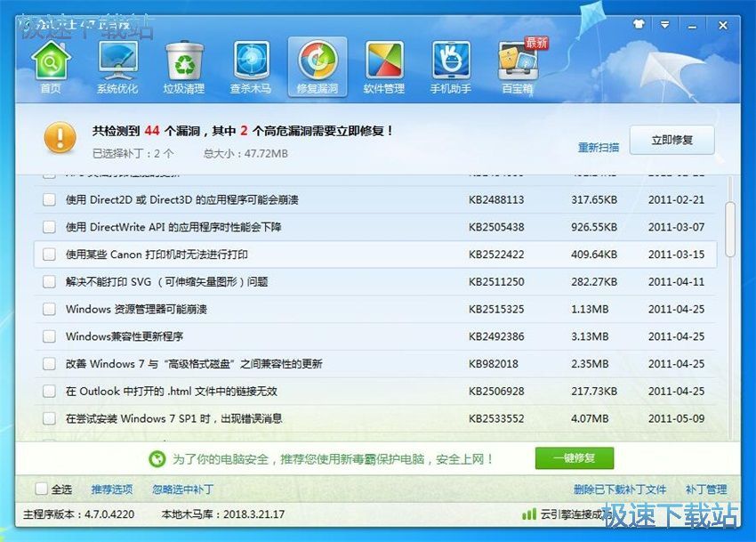This screenshot has height=542, width=756.
Task: Open 补丁管理 patch management link
Action: tap(706, 489)
